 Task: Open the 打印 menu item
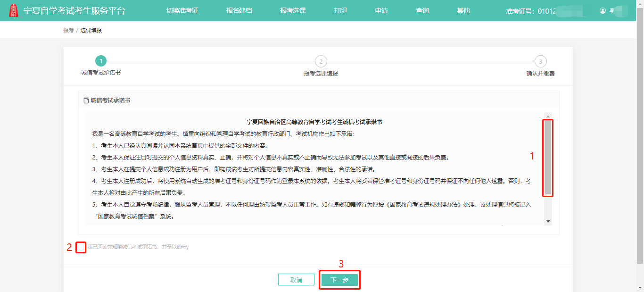coord(340,10)
